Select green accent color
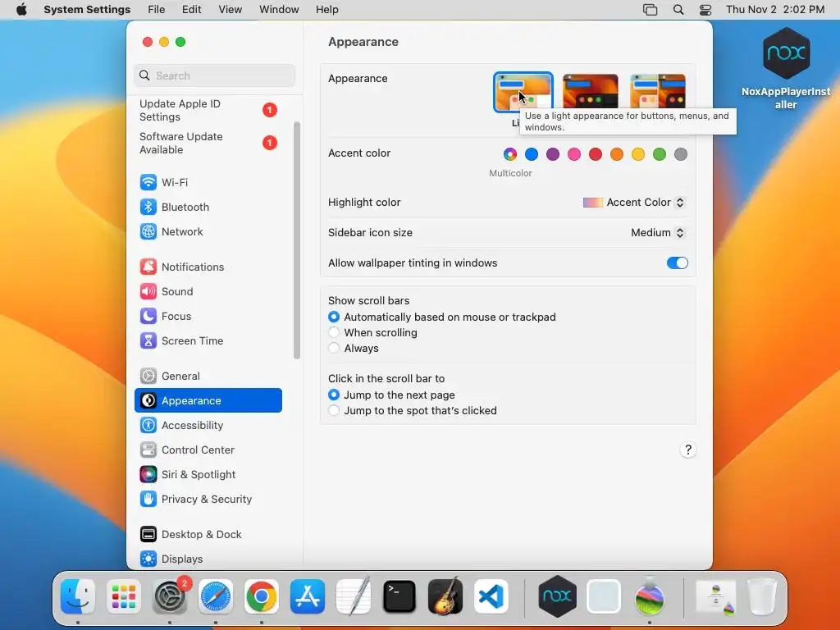840x630 pixels. pos(660,154)
